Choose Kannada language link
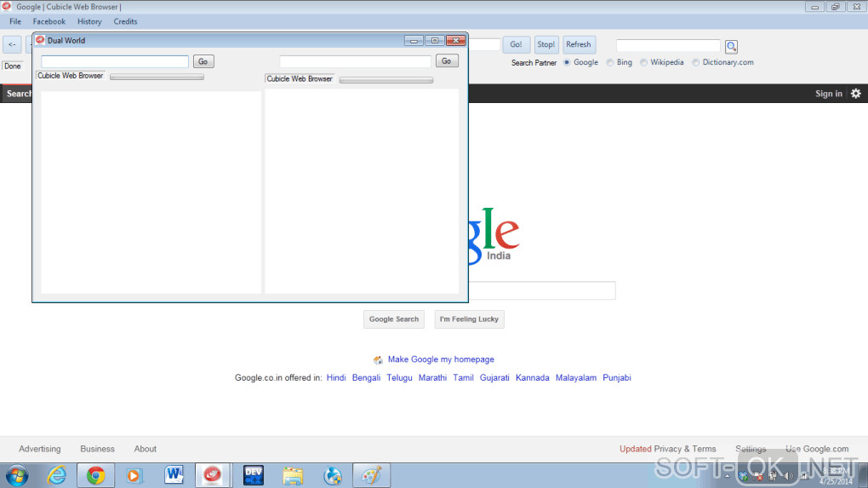The width and height of the screenshot is (868, 488). tap(532, 378)
